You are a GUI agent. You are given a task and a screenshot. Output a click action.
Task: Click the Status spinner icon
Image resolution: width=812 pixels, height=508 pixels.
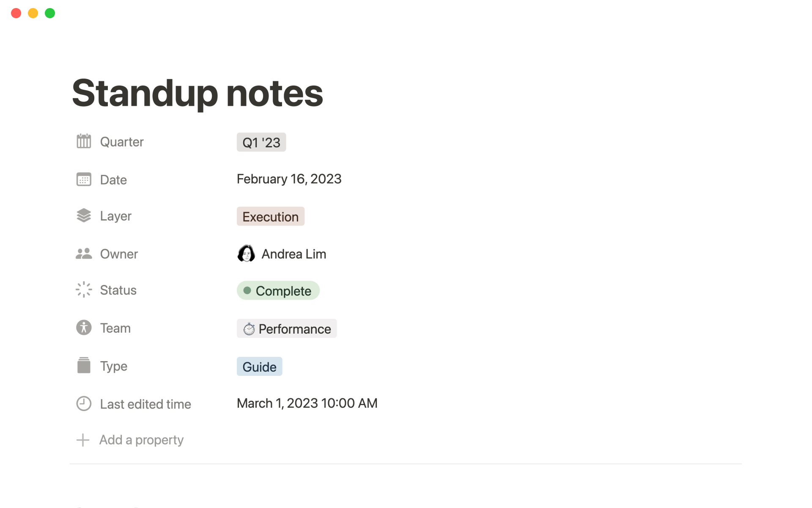[84, 290]
